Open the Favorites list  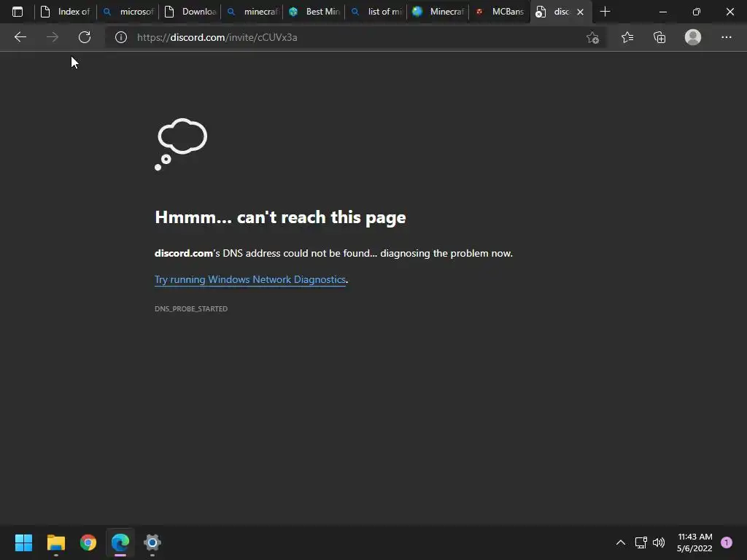(627, 37)
